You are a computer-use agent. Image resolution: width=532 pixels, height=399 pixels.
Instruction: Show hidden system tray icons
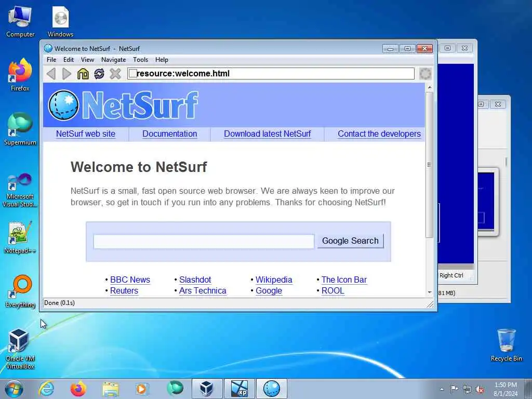442,389
